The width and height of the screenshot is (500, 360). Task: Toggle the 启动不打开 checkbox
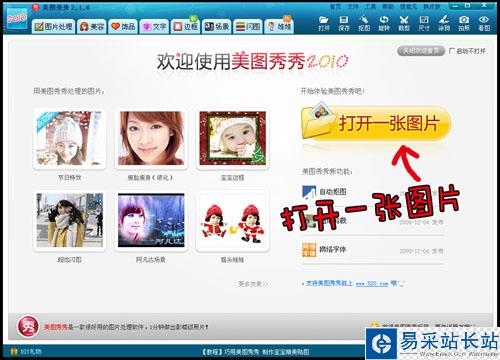[451, 51]
